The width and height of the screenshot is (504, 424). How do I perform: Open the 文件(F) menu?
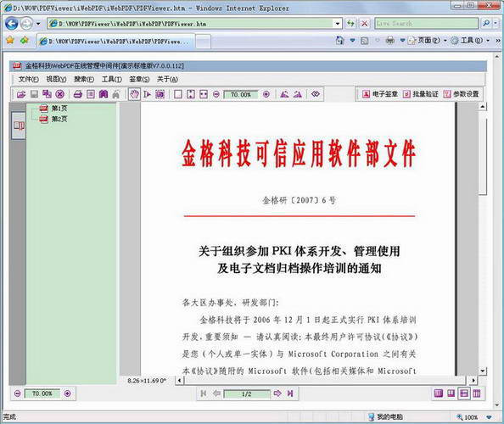click(28, 79)
